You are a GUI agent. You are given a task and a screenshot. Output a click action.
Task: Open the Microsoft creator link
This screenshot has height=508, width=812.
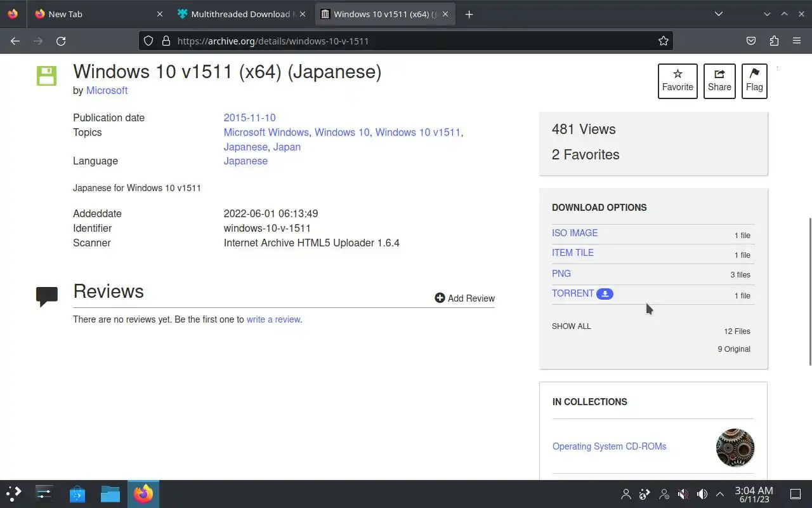pos(107,90)
